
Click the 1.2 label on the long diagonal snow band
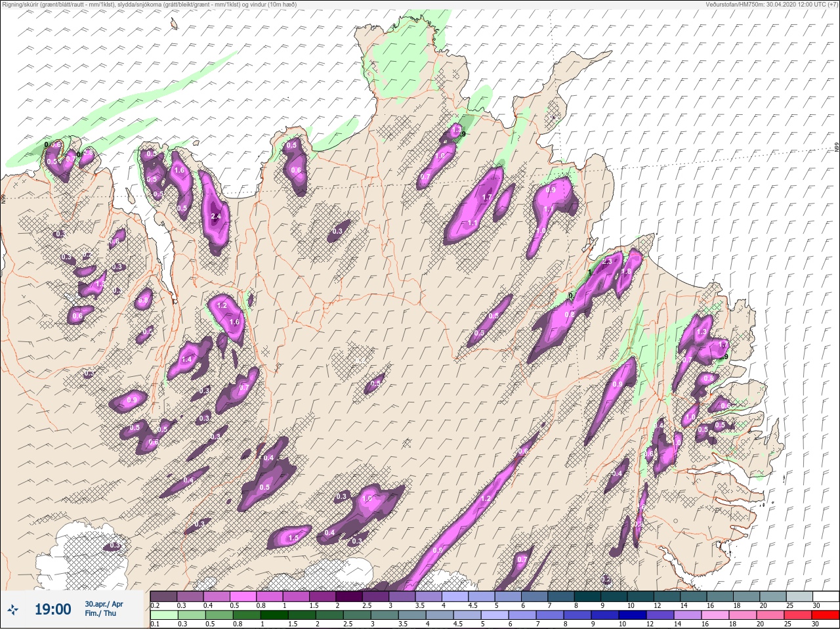[x=486, y=499]
